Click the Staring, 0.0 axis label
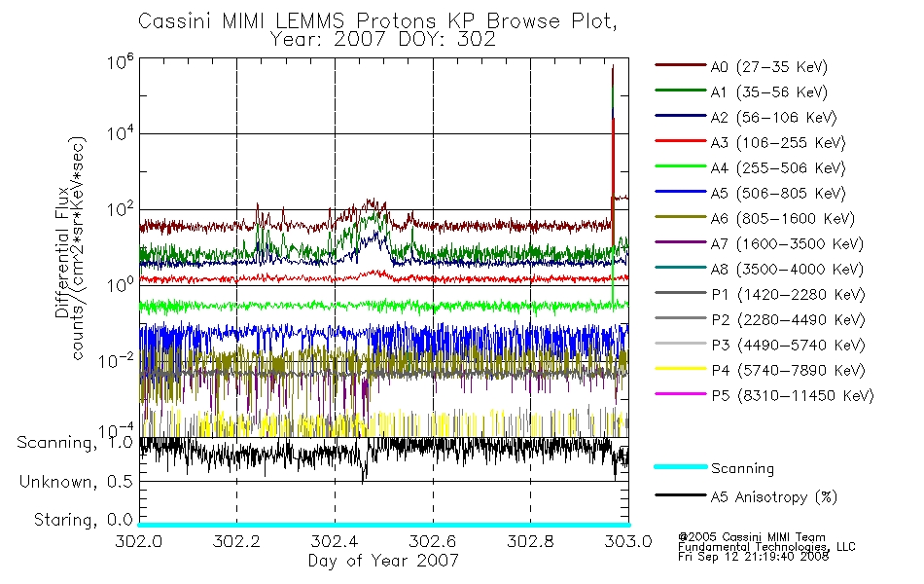The image size is (924, 584). (83, 521)
